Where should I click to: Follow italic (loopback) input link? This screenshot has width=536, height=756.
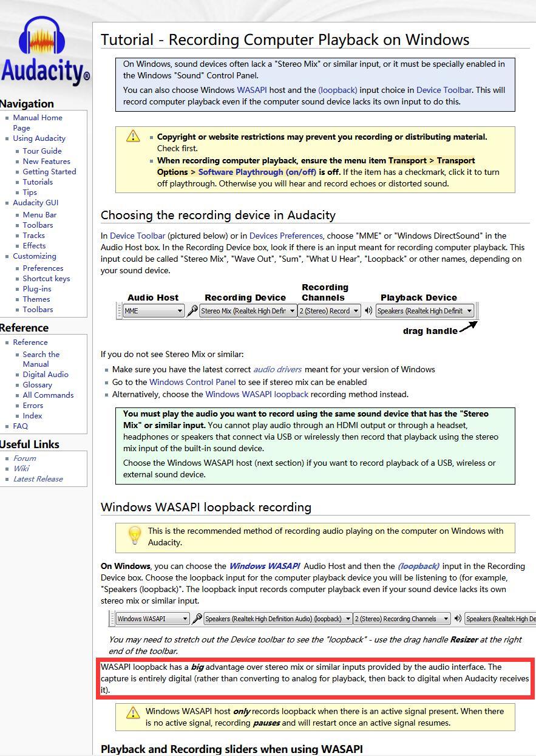419,566
